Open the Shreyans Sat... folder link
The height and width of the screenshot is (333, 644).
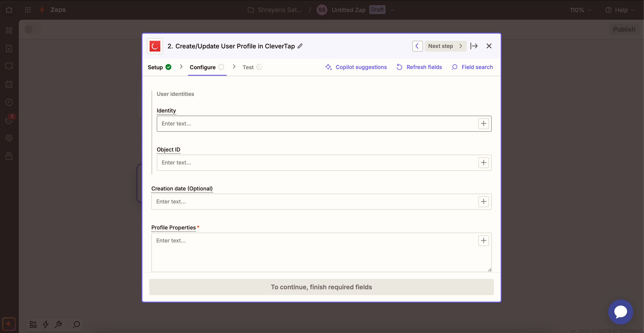pos(275,10)
